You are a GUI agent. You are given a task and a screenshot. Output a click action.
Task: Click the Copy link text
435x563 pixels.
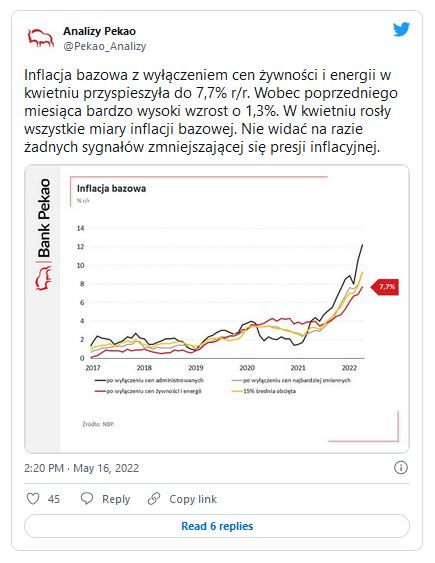click(x=193, y=499)
